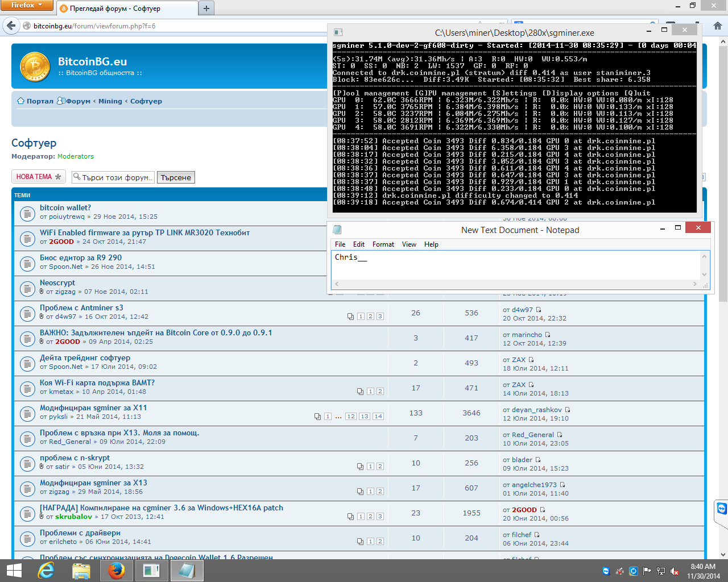The height and width of the screenshot is (582, 728).
Task: Start a new topic with НОВА ТЕМА
Action: click(39, 177)
